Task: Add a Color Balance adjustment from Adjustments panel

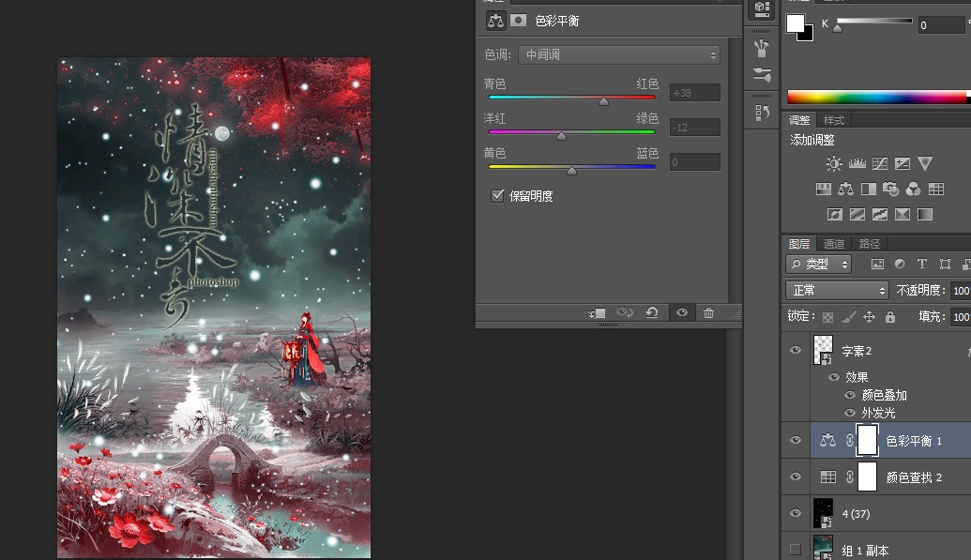Action: pos(846,189)
